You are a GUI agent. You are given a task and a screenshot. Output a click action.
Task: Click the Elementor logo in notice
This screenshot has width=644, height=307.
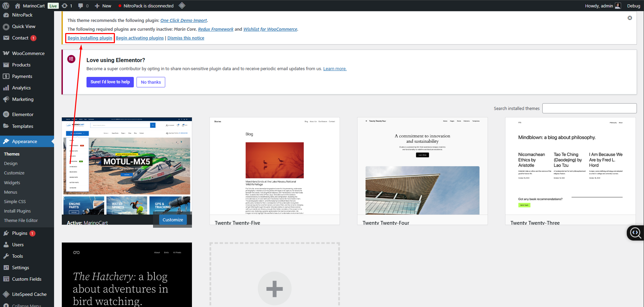pos(71,59)
